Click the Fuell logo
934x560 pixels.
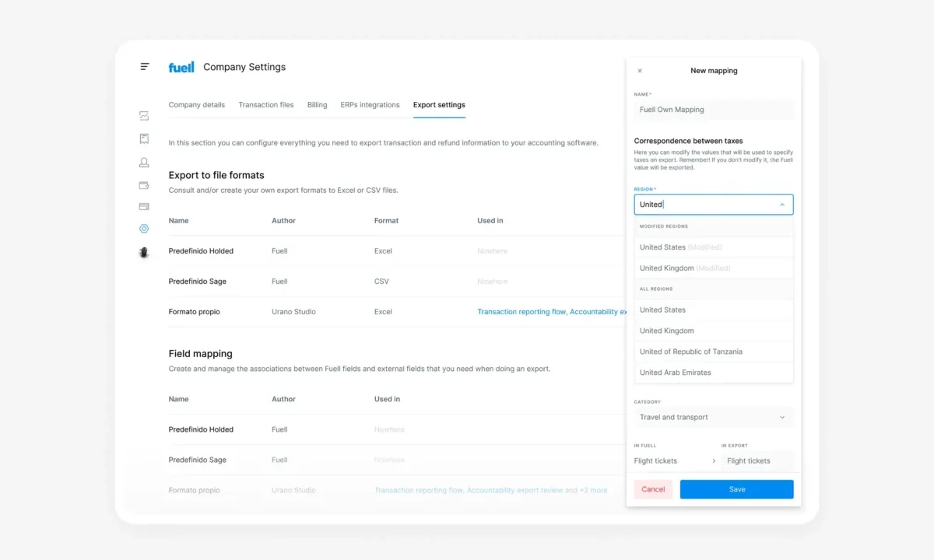click(x=181, y=67)
